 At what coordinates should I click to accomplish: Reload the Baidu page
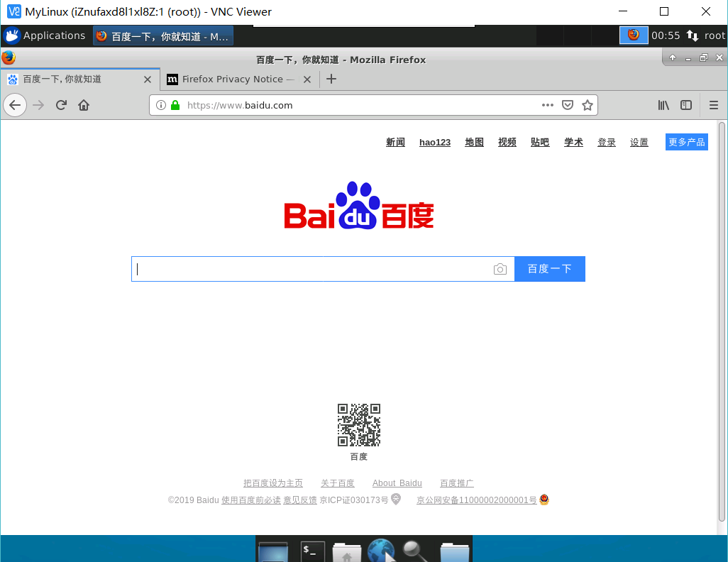coord(61,104)
